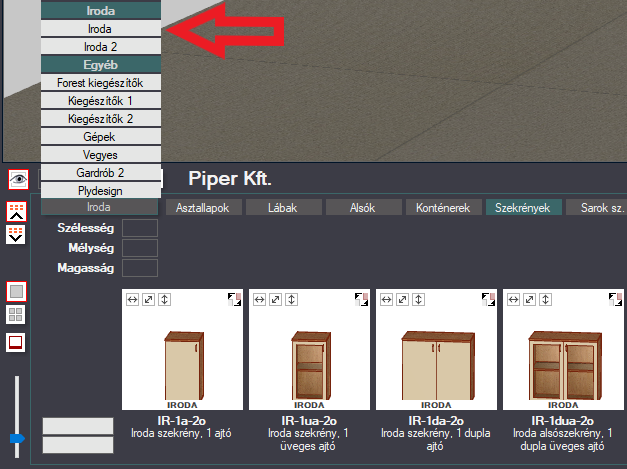The height and width of the screenshot is (469, 627).
Task: Click IR-1da-2o top-right corner icon
Action: (489, 299)
